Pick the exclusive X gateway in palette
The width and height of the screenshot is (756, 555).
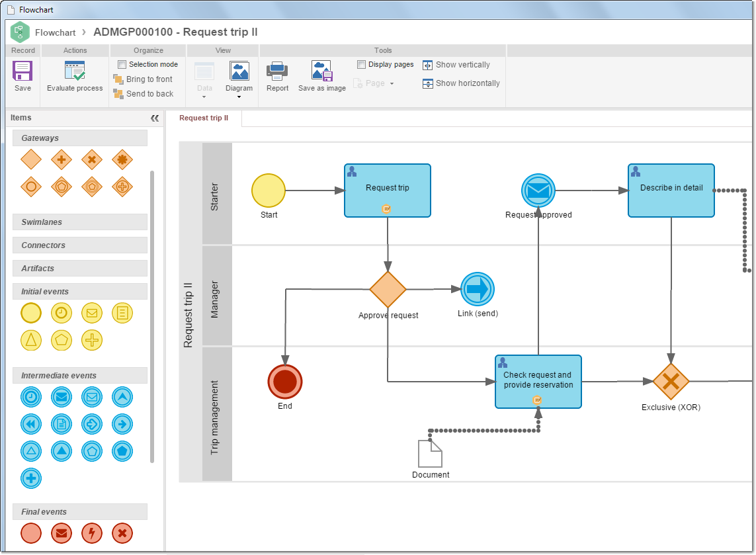pos(92,159)
